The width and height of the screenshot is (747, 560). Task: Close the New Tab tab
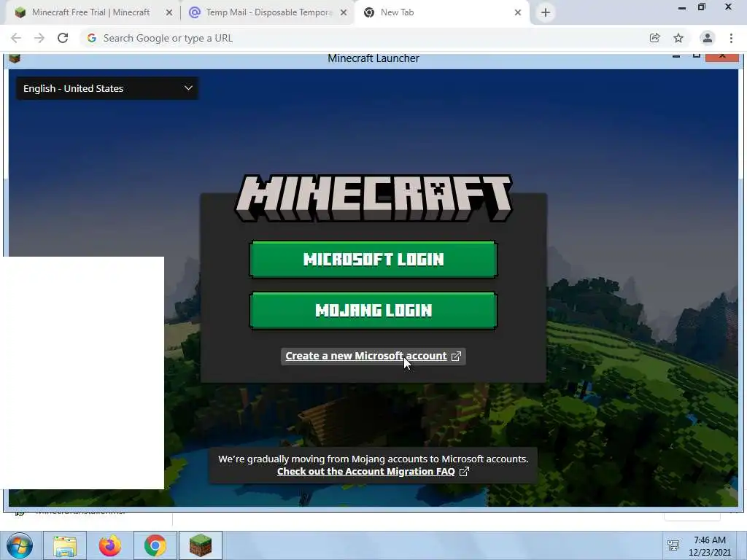click(518, 13)
